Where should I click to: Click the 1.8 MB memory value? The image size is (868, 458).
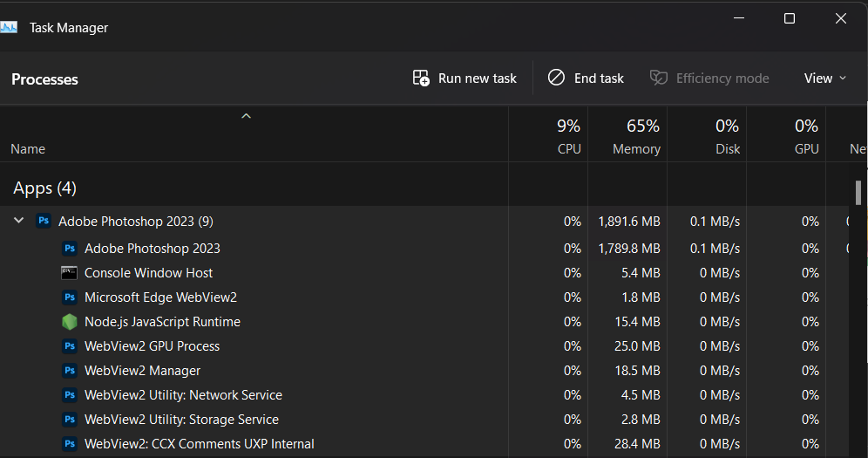(641, 297)
